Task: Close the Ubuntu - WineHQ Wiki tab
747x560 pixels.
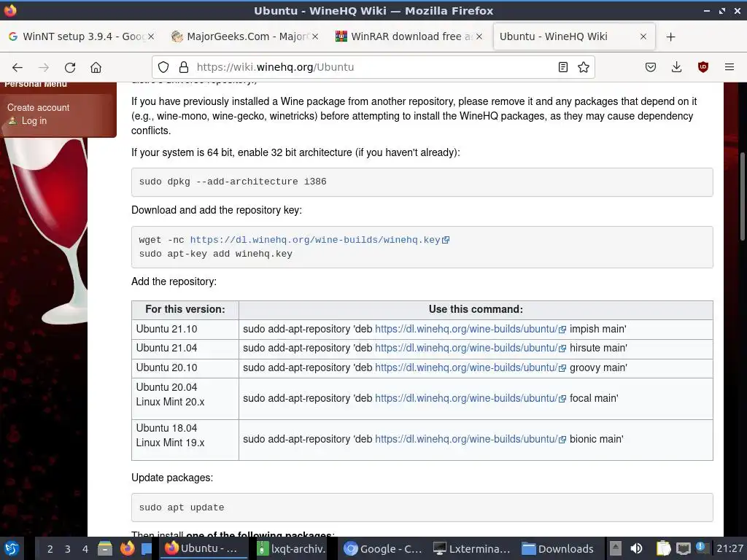Action: (x=643, y=36)
